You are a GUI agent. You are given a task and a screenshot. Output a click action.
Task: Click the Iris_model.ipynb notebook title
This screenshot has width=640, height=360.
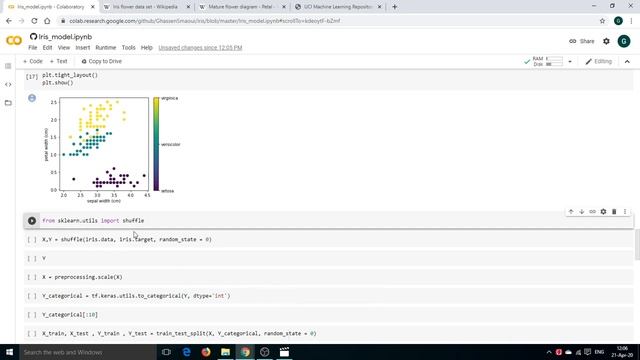(x=65, y=37)
